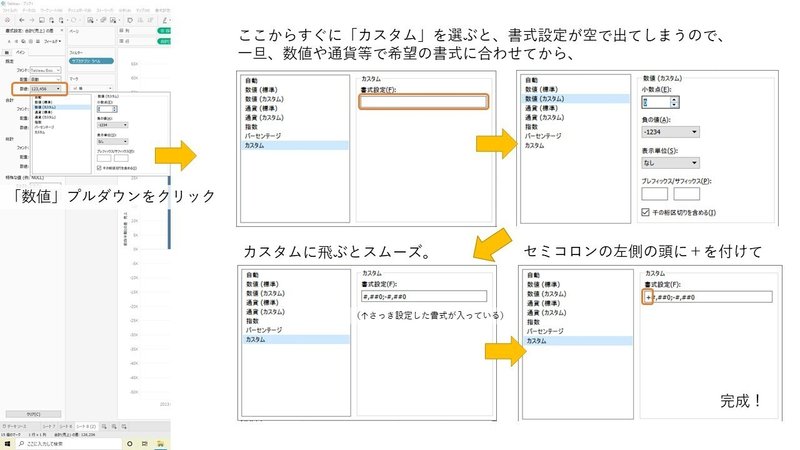Viewport: 800px width, 450px height.
Task: Decrease 小数点 with stepper down arrow in enlarged panel
Action: 674,105
